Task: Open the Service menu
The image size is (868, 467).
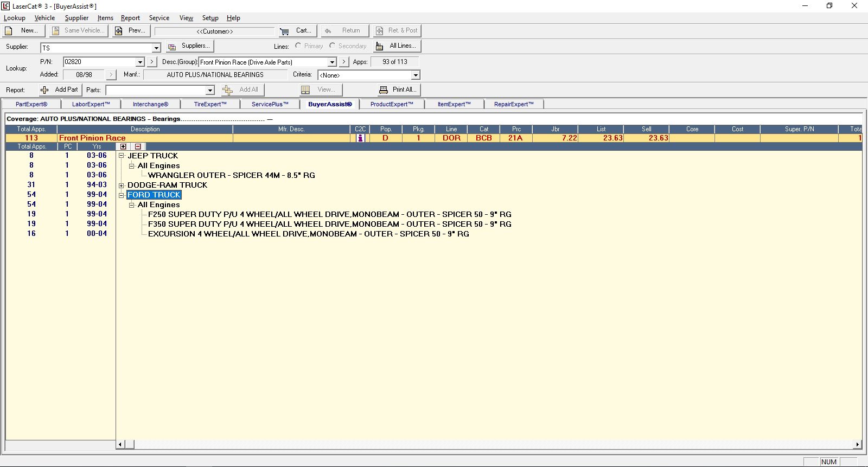Action: [159, 18]
